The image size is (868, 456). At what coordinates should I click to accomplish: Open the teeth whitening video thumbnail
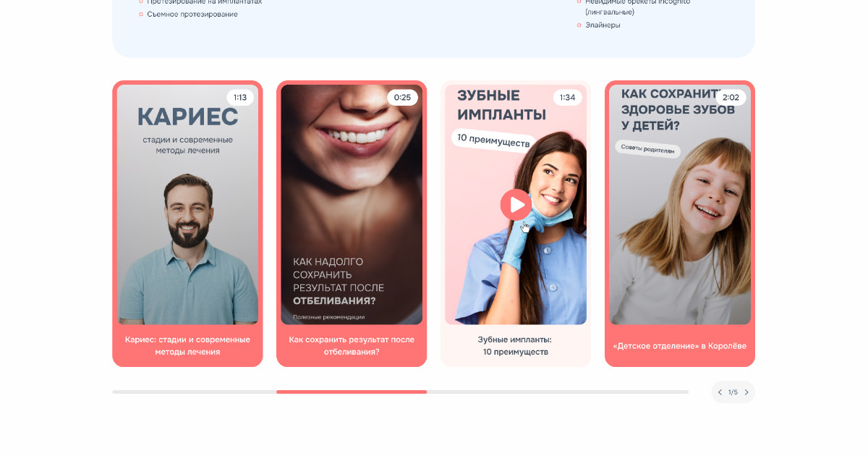[x=352, y=205]
